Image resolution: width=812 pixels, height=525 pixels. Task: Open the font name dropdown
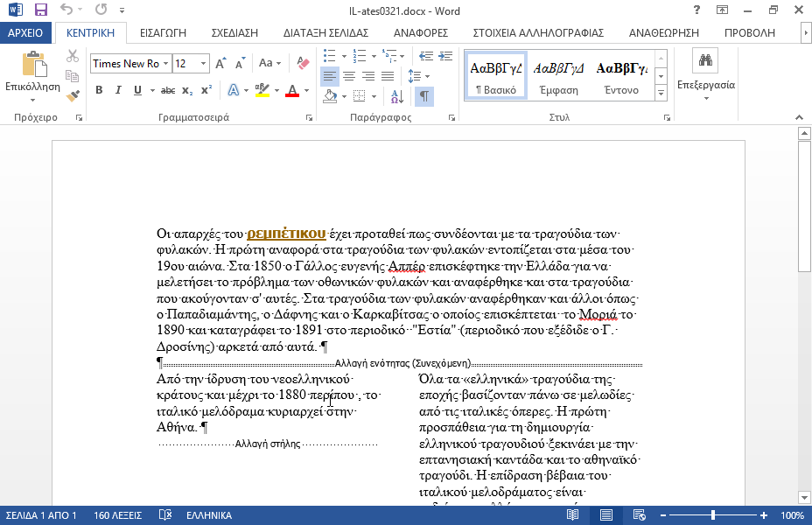point(165,63)
